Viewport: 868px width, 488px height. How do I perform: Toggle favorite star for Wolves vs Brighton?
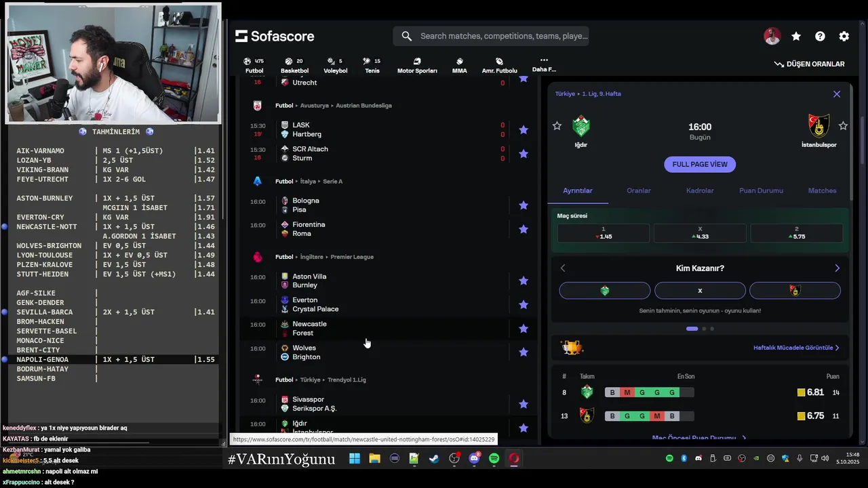(524, 352)
